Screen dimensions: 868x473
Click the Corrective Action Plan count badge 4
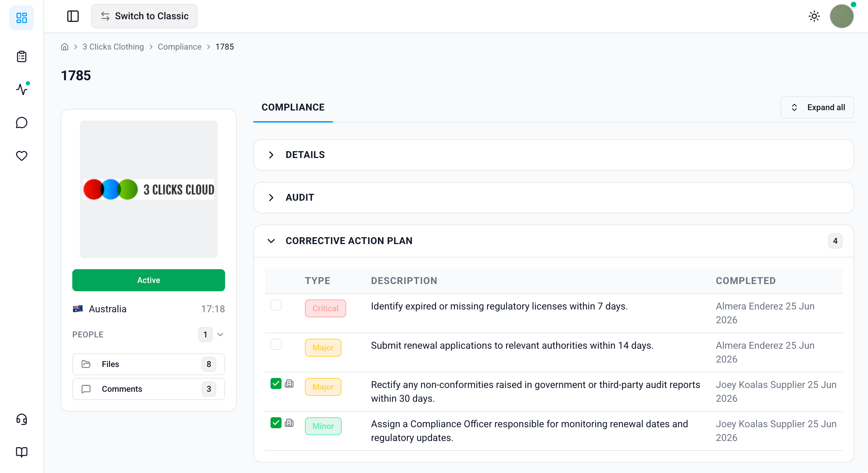click(835, 241)
